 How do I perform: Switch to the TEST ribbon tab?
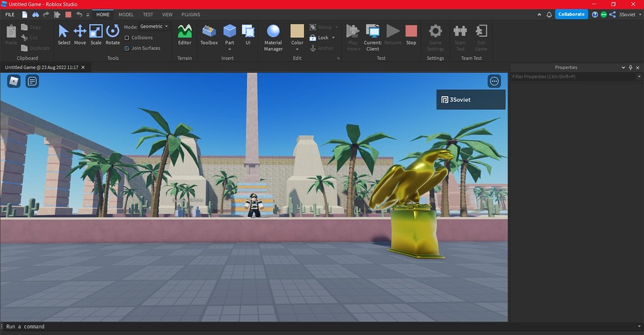[148, 14]
